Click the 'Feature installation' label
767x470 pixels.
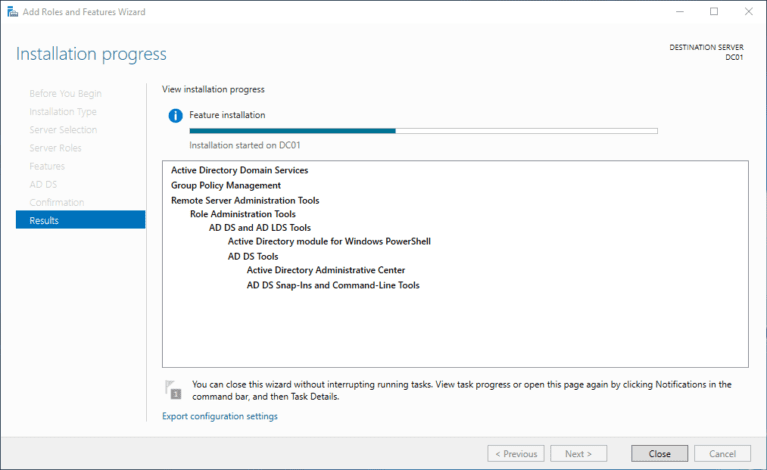click(227, 115)
